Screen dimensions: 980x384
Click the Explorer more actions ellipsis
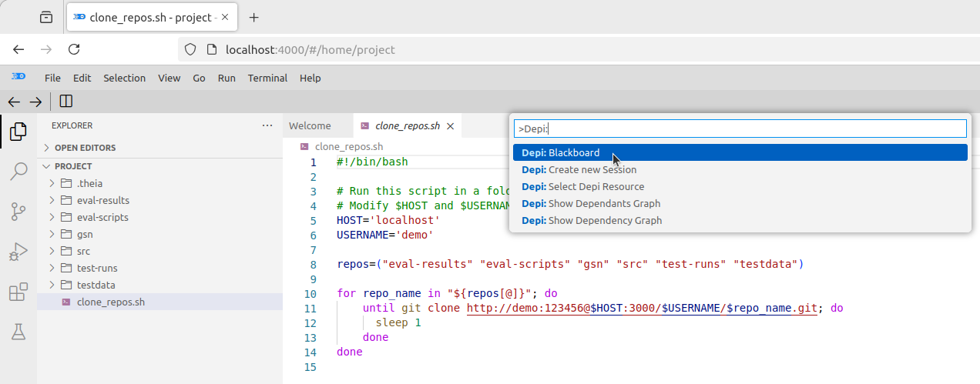coord(267,125)
